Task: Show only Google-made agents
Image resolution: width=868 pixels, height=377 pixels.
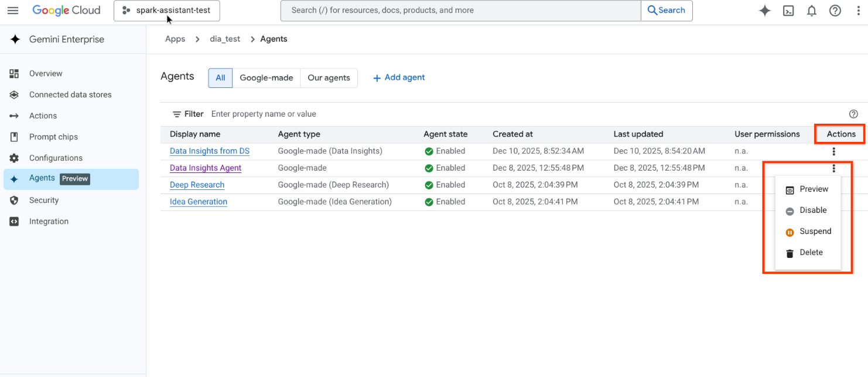Action: click(266, 78)
